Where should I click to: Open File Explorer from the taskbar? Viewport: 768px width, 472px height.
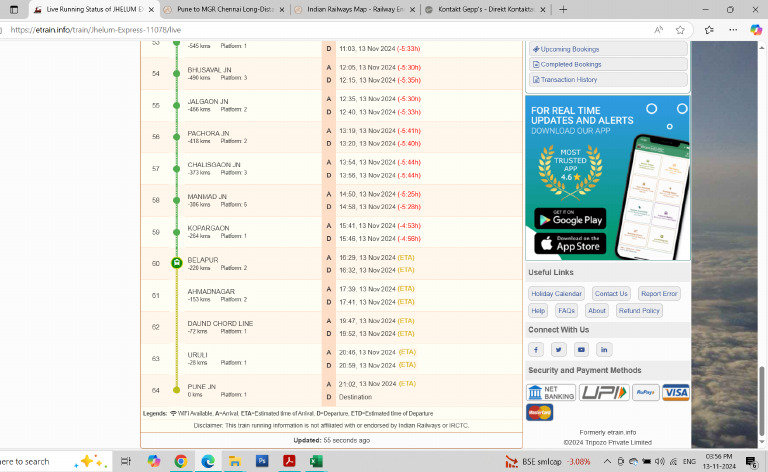point(235,461)
